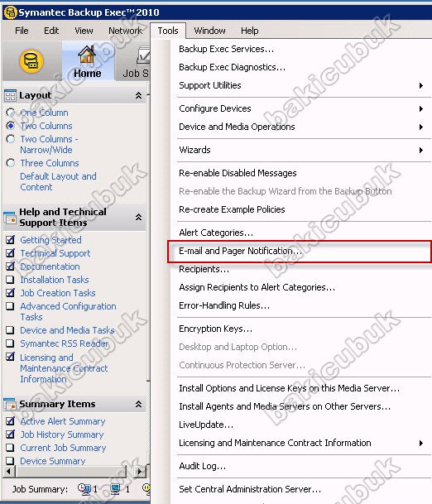
Task: Uncheck Job History Summary checkbox
Action: click(x=10, y=434)
